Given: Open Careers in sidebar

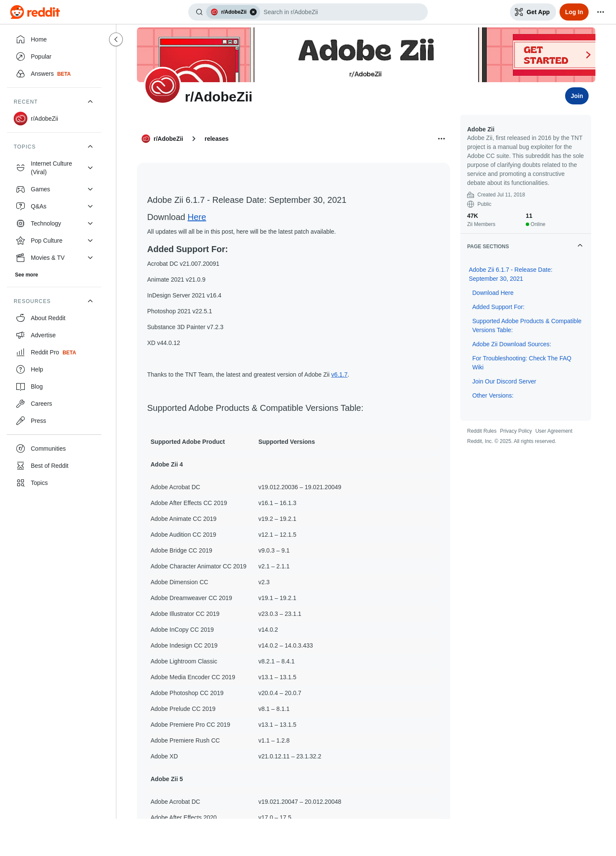Looking at the screenshot, I should 54,404.
